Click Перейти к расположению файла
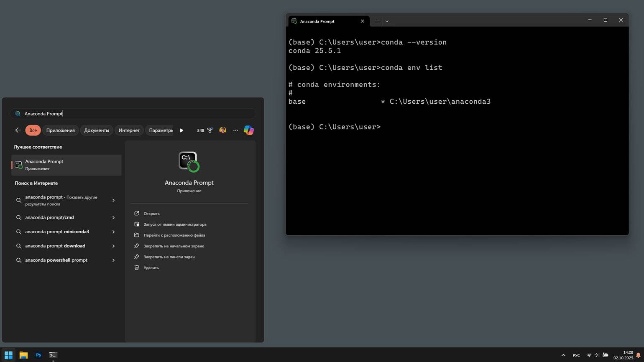 [x=174, y=235]
